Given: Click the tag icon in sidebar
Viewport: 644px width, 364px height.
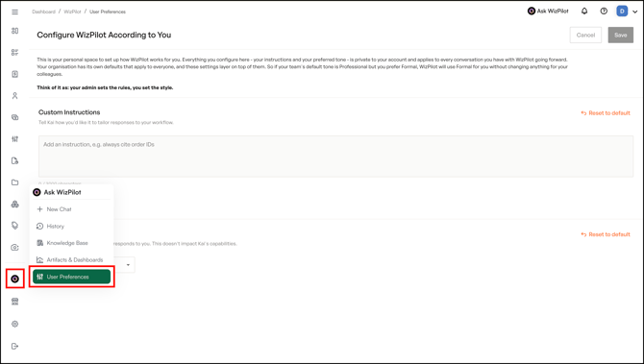Looking at the screenshot, I should coord(14,226).
